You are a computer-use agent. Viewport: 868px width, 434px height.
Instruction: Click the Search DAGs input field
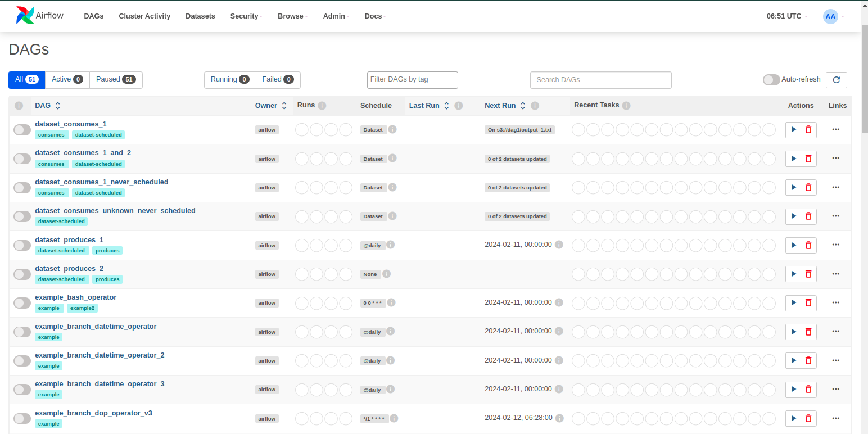tap(600, 80)
